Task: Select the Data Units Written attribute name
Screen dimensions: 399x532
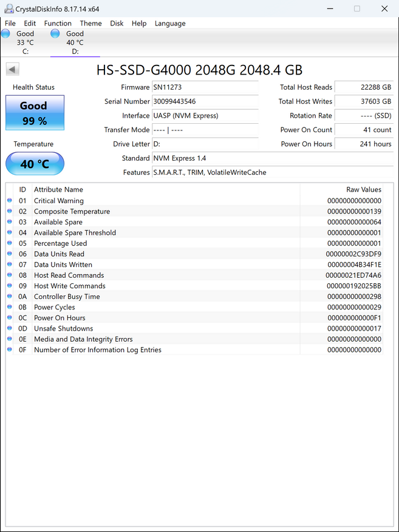Action: coord(63,264)
